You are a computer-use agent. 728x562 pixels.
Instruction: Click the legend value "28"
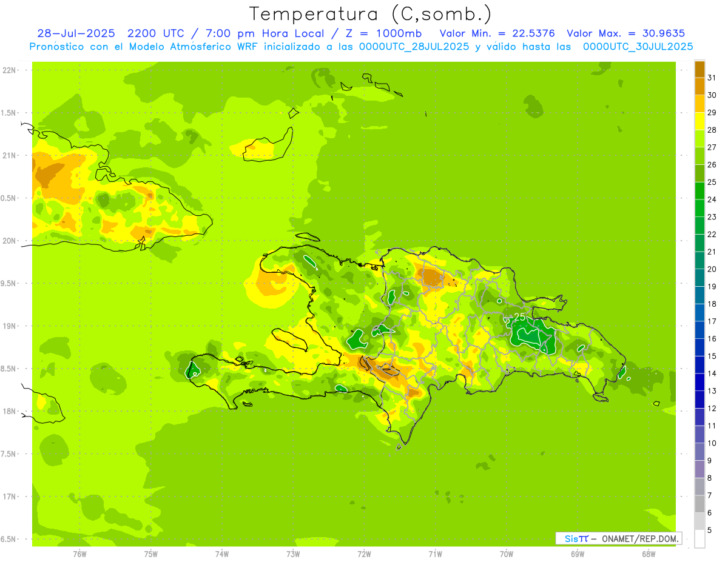(x=712, y=130)
